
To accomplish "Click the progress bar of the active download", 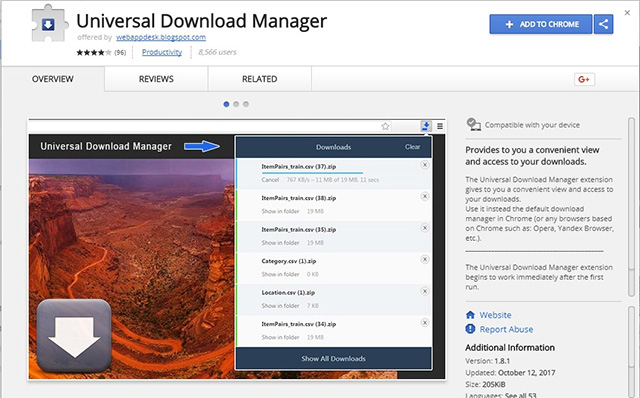I will pyautogui.click(x=312, y=173).
